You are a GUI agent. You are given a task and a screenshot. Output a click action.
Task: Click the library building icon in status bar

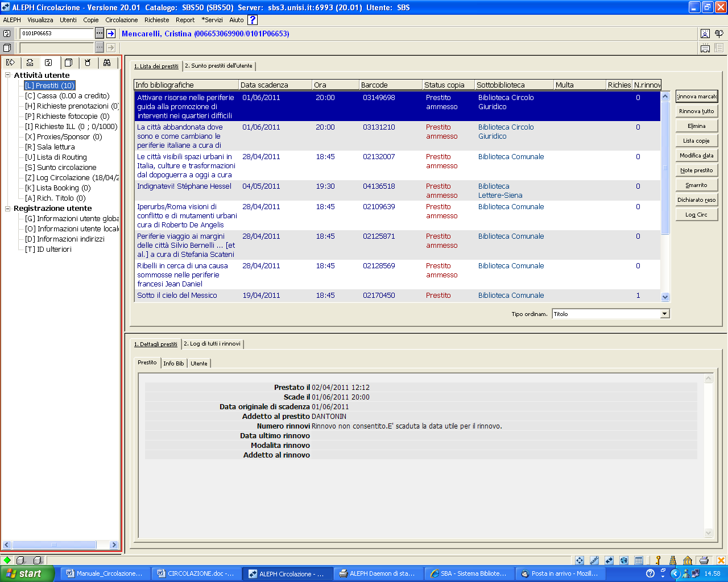[688, 560]
